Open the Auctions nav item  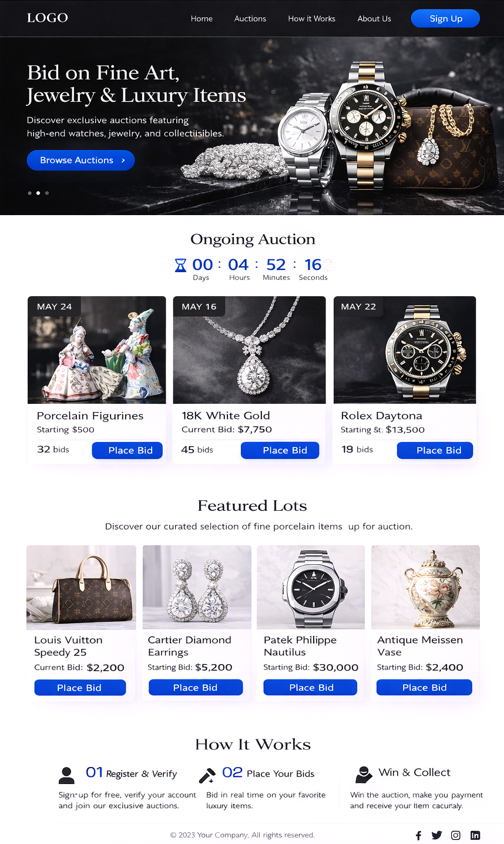[x=250, y=19]
